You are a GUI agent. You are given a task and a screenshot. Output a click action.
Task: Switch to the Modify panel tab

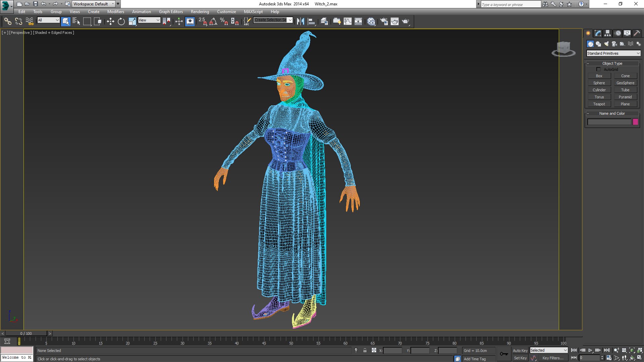pyautogui.click(x=598, y=33)
